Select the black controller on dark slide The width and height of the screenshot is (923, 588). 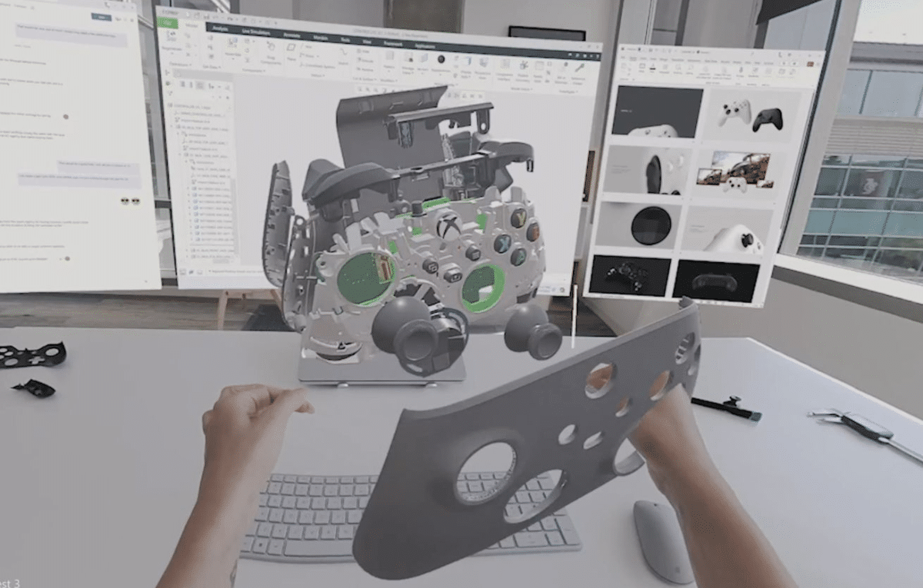click(629, 275)
